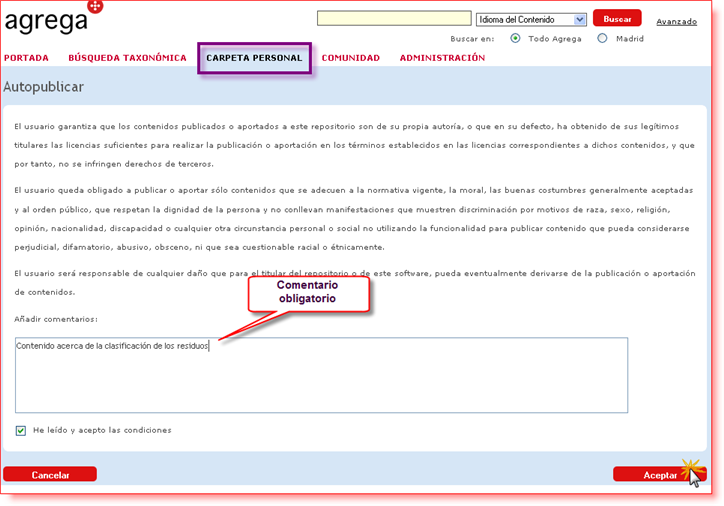Uncheck He leído y acepto las condiciones

(21, 431)
